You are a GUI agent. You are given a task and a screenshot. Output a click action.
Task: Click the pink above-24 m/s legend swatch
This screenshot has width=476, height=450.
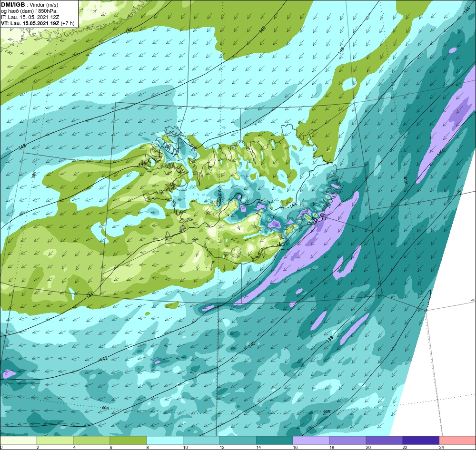457,440
